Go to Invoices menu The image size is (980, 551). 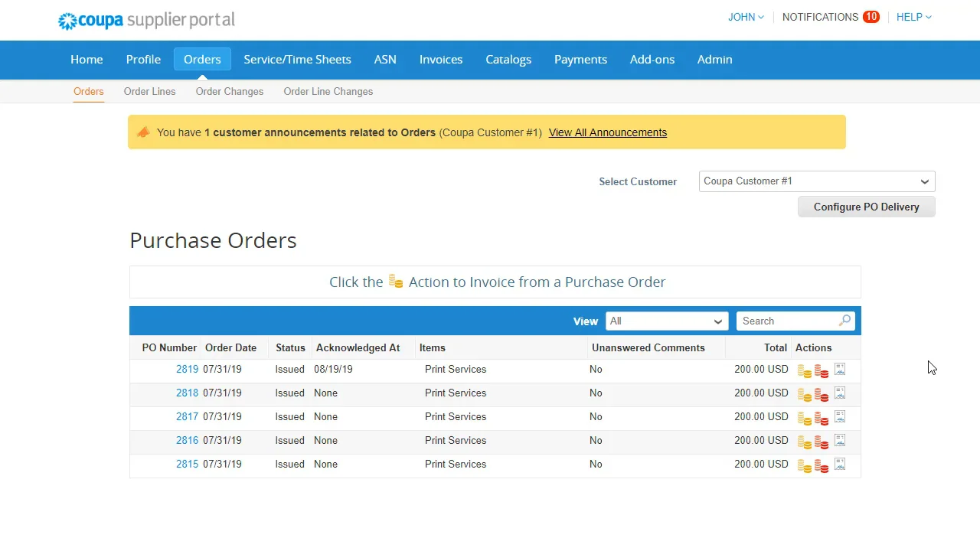441,60
